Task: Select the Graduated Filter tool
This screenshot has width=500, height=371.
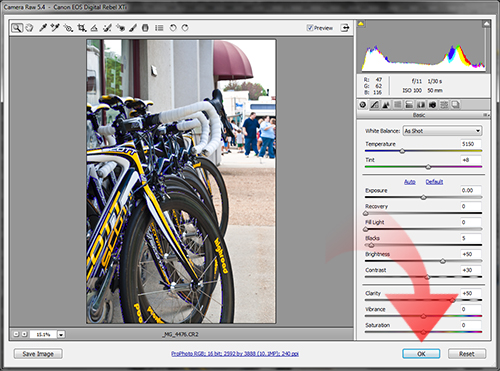Action: point(145,28)
